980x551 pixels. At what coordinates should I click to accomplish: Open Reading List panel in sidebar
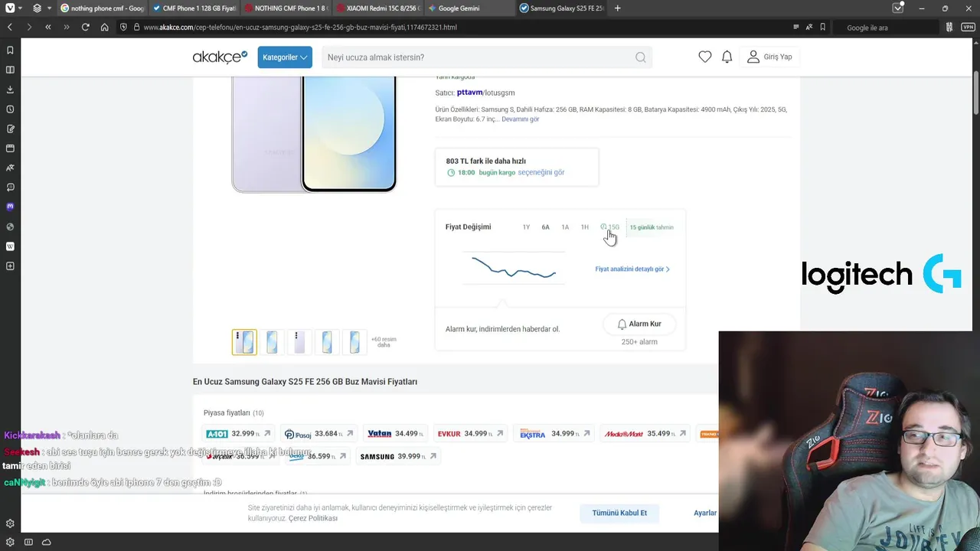pyautogui.click(x=10, y=70)
